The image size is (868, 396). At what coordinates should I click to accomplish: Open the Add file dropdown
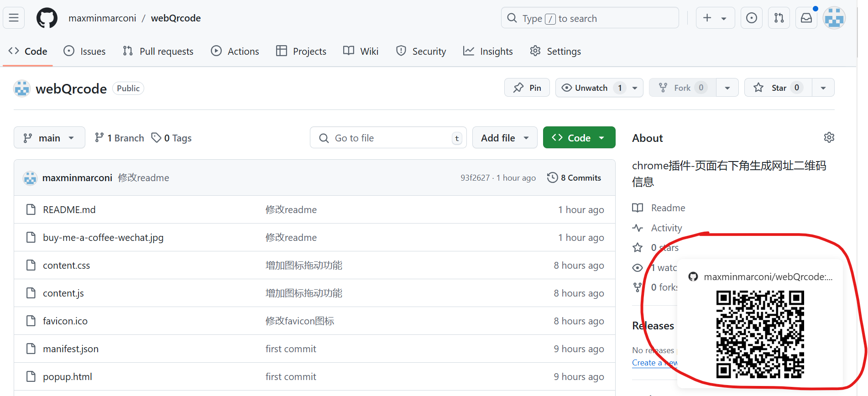(x=505, y=137)
